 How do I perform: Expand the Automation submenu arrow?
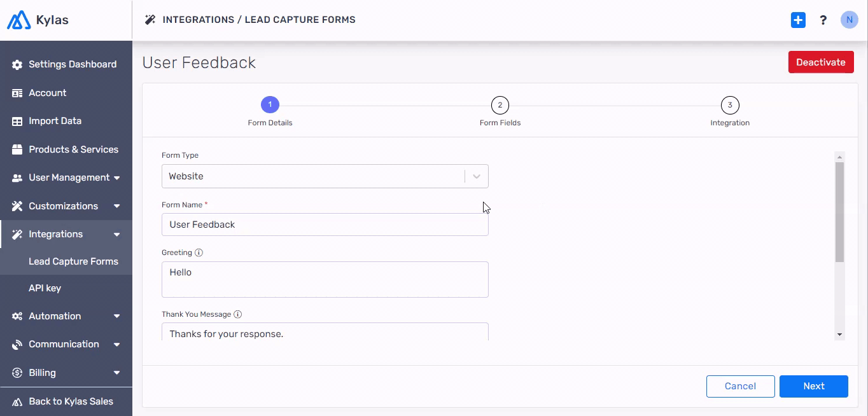116,316
